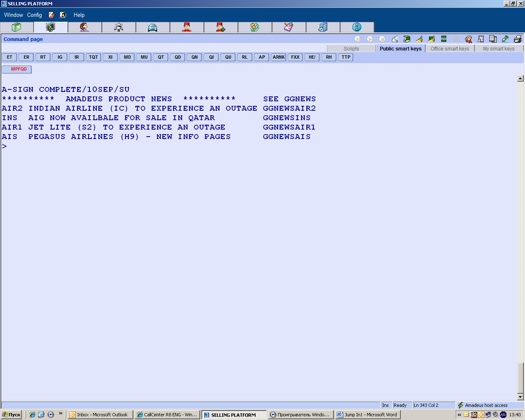Click GGNEWSINS text in terminal
525x420 pixels.
click(x=287, y=118)
